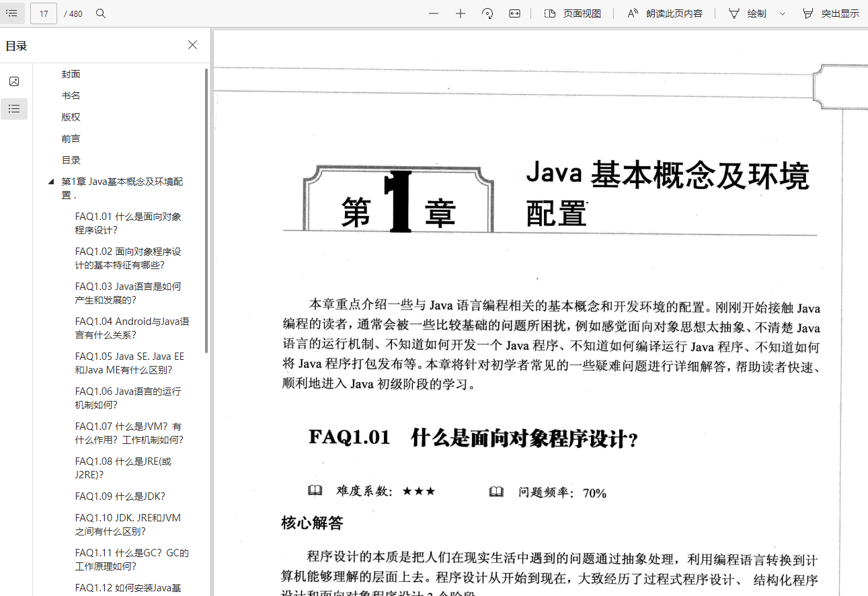This screenshot has height=596, width=868.
Task: Open the 页面视图 page view option
Action: point(572,13)
